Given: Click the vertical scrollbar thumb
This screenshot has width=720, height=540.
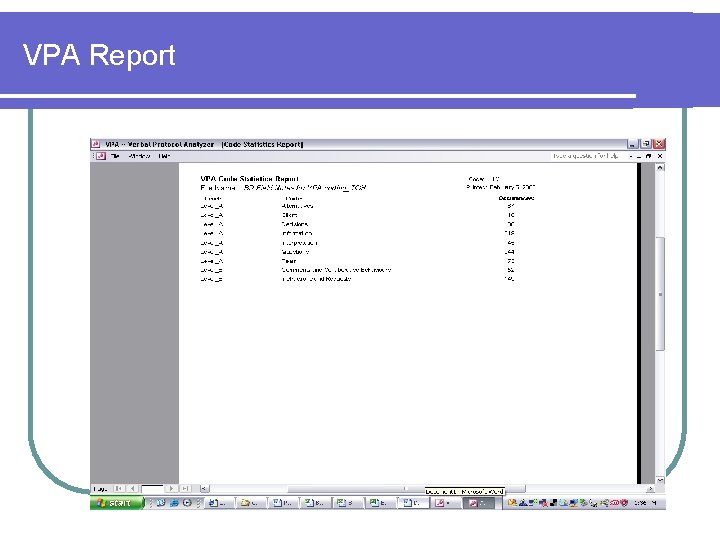Looking at the screenshot, I should coord(660,294).
